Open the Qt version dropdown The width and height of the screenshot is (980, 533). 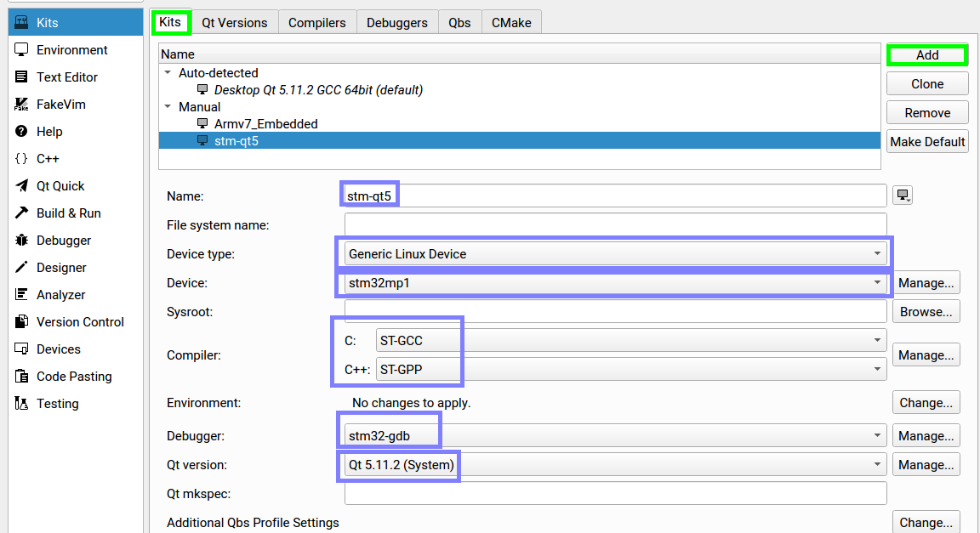876,464
